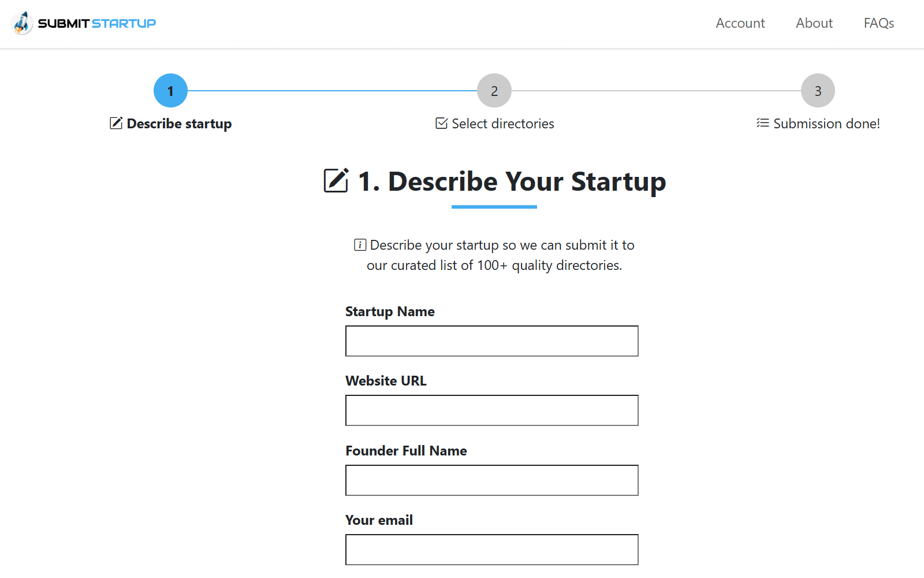This screenshot has height=578, width=924.
Task: Focus the Your email input field
Action: click(x=492, y=550)
